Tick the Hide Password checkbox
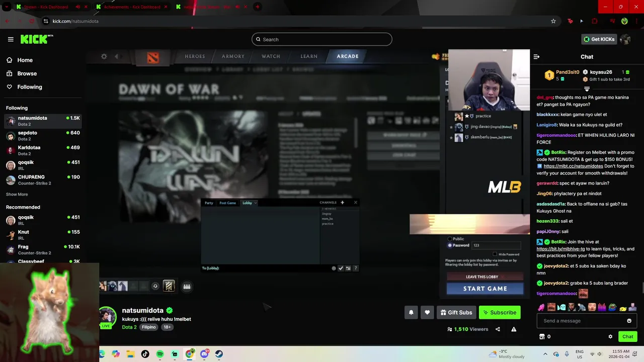Image resolution: width=644 pixels, height=362 pixels. click(x=495, y=254)
